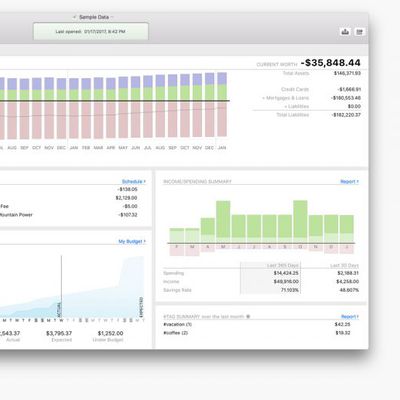Click the Last opened status display

91,31
